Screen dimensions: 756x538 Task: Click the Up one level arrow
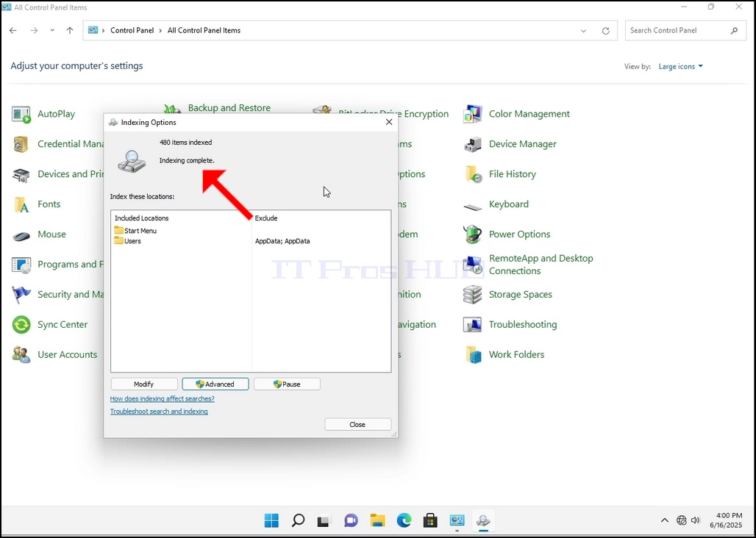[70, 30]
